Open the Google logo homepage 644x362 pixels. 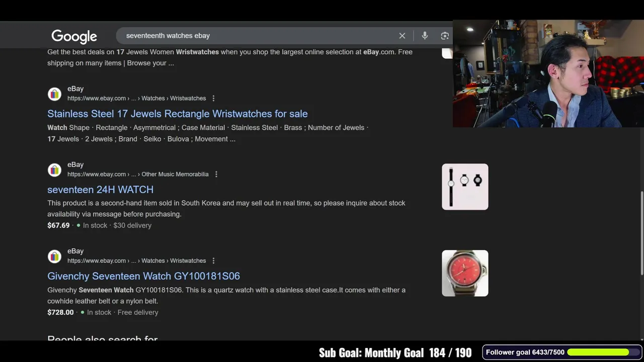(74, 36)
